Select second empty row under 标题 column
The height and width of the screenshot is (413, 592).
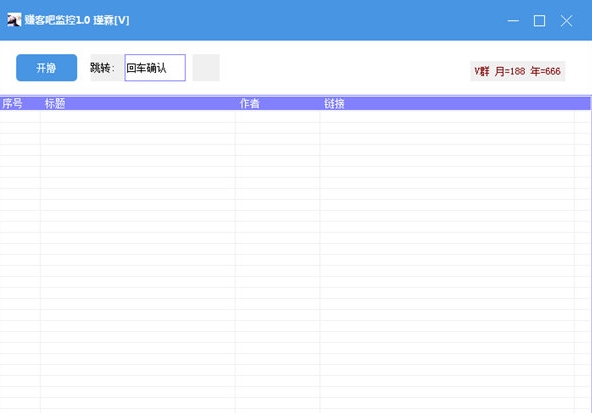pyautogui.click(x=138, y=128)
